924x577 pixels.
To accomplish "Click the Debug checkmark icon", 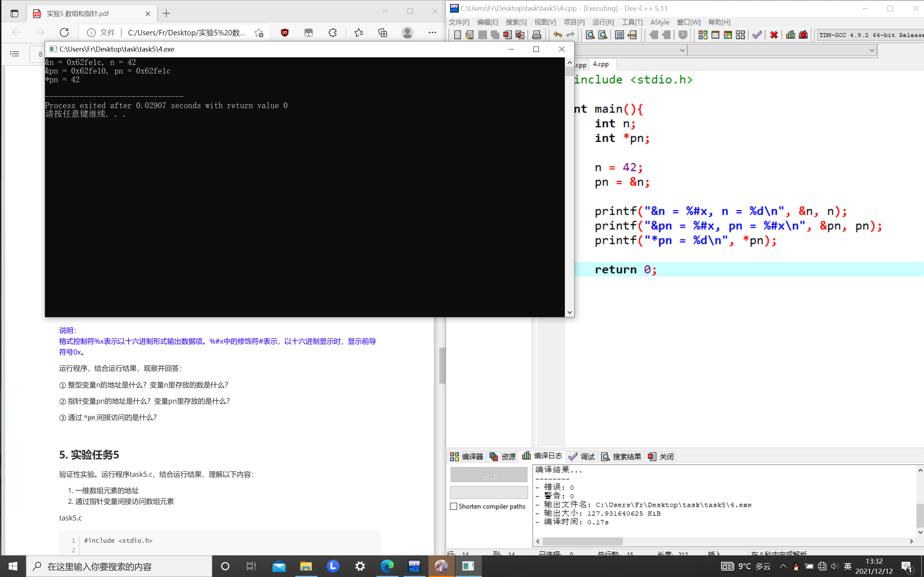I will click(757, 35).
